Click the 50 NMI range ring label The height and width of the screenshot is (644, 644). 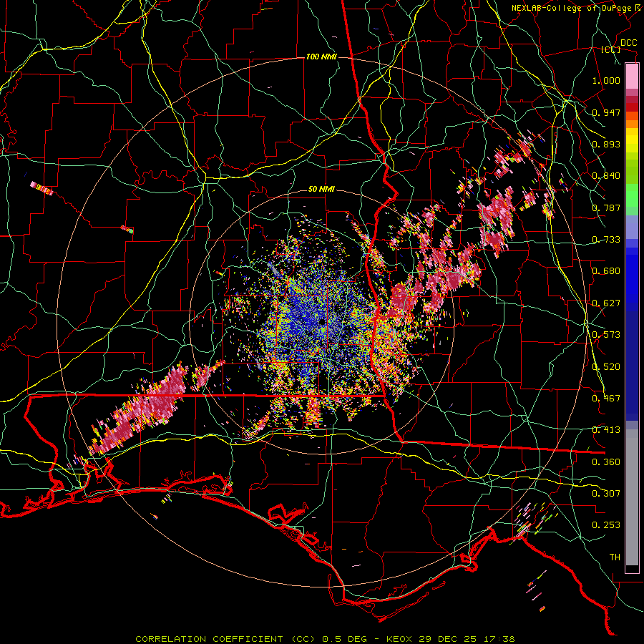(x=321, y=190)
